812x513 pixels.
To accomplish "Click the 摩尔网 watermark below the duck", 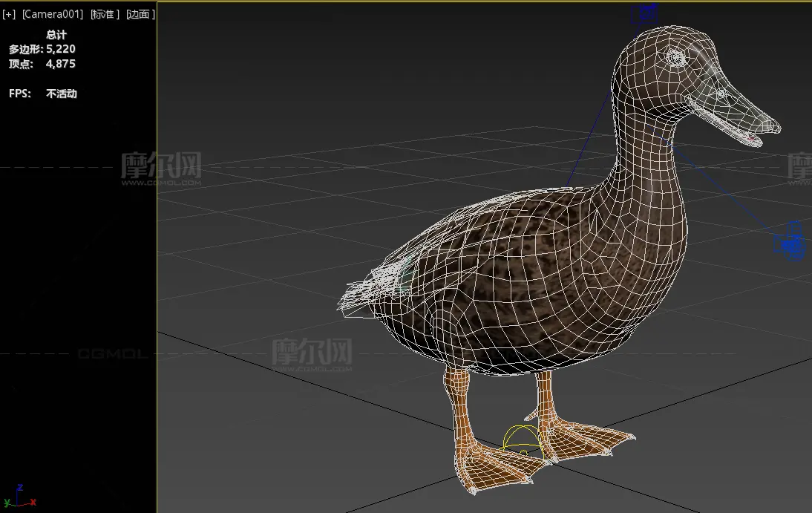I will 312,353.
